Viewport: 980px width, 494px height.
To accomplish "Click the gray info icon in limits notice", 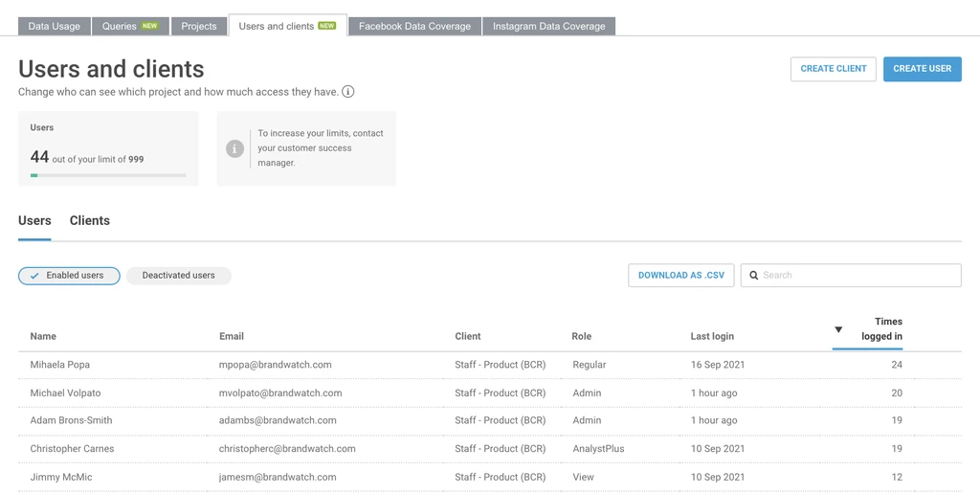I will 234,149.
